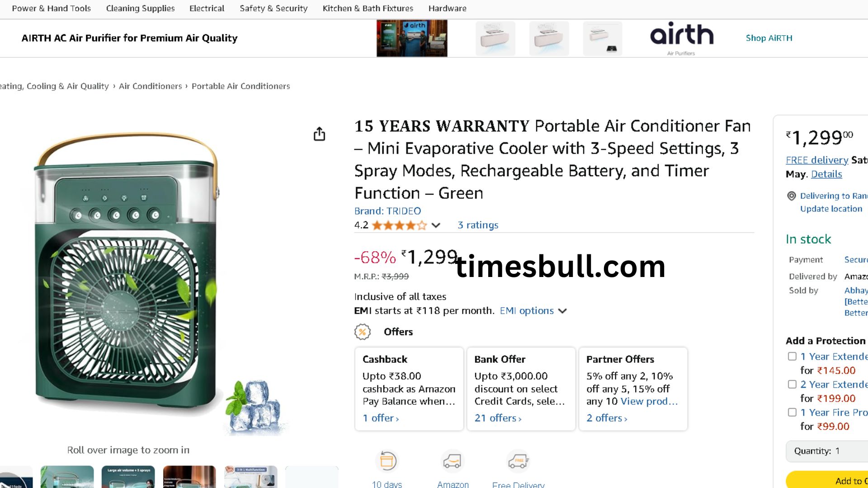Click the Amazon Delivered truck icon
The image size is (868, 488).
(452, 461)
